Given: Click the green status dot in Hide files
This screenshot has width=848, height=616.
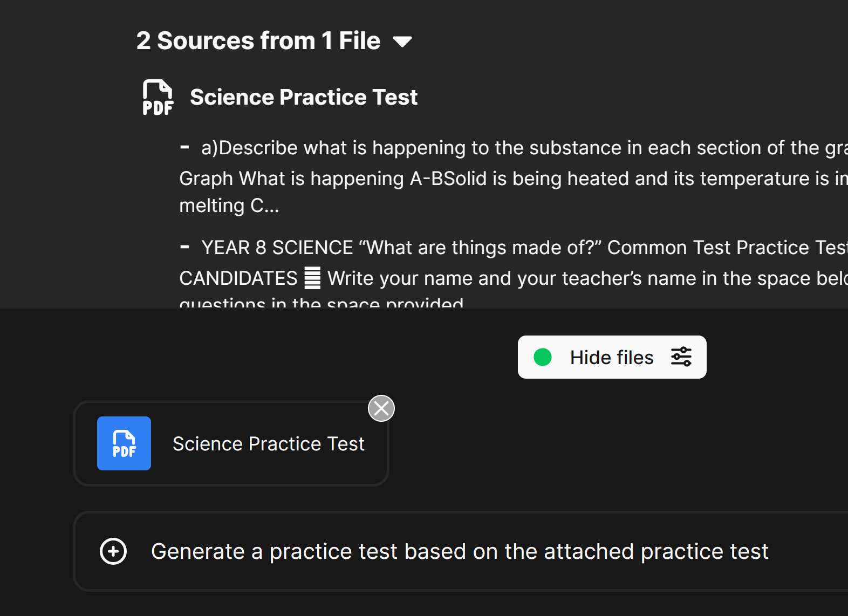Looking at the screenshot, I should (543, 357).
